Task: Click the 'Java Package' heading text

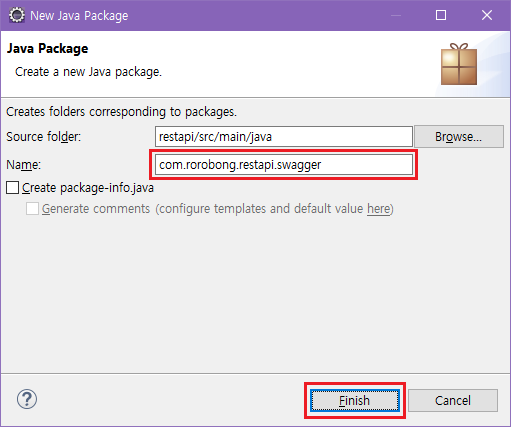Action: coord(47,49)
